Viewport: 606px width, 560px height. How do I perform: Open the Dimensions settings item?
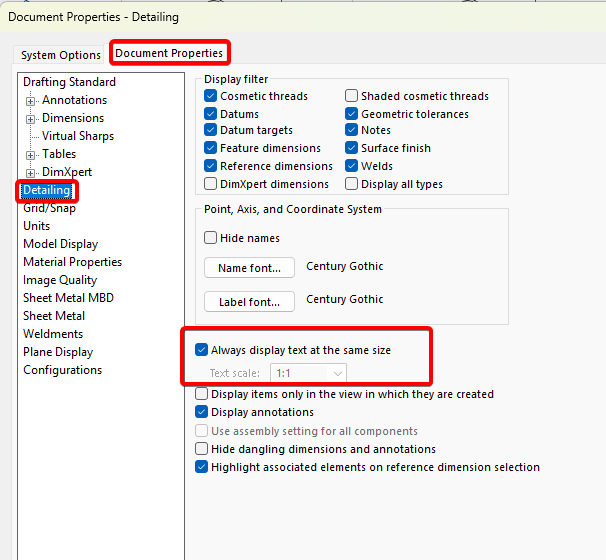coord(73,118)
